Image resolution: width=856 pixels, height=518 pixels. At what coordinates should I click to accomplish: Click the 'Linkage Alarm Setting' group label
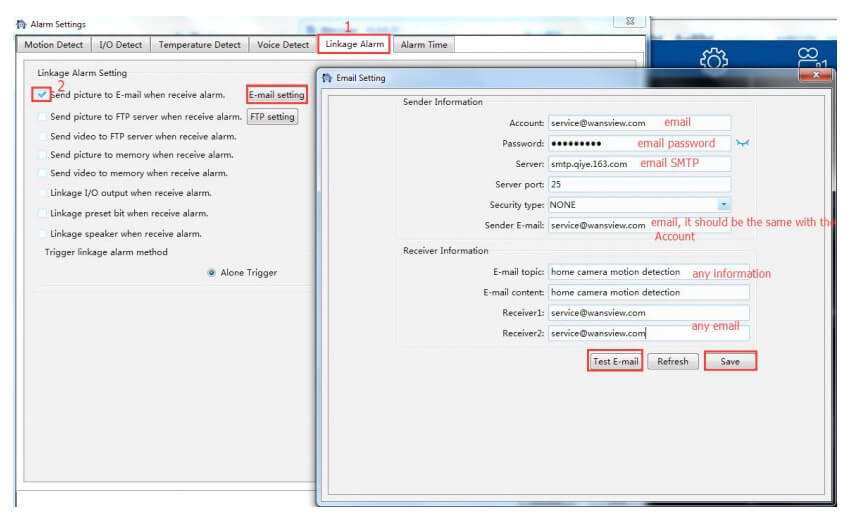pyautogui.click(x=82, y=73)
